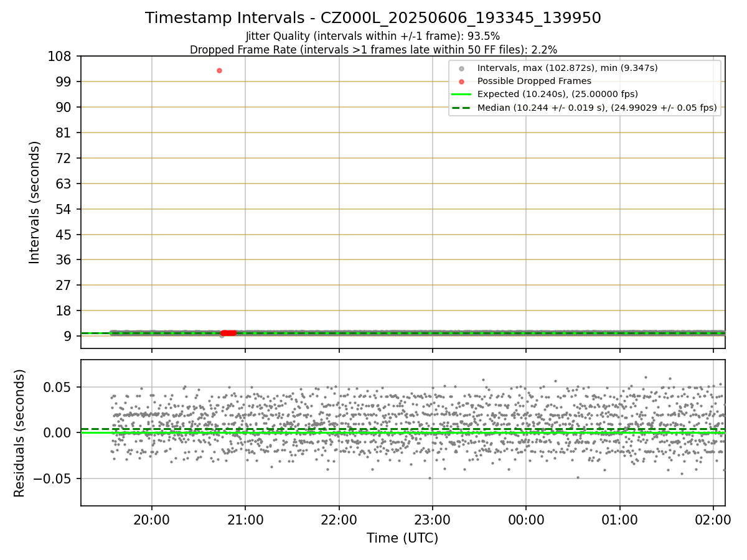Image resolution: width=747 pixels, height=560 pixels.
Task: Click the 'Intervals (seconds)' y-axis label
Action: pyautogui.click(x=35, y=202)
